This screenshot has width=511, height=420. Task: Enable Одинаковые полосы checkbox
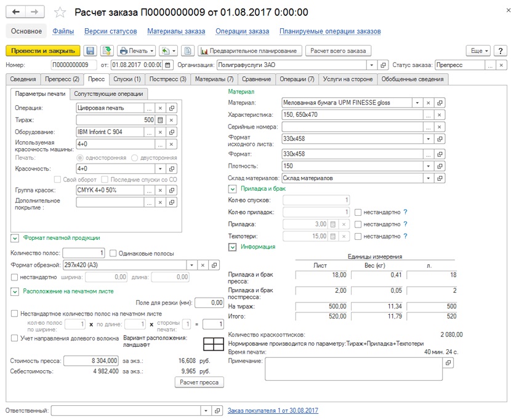tap(113, 253)
